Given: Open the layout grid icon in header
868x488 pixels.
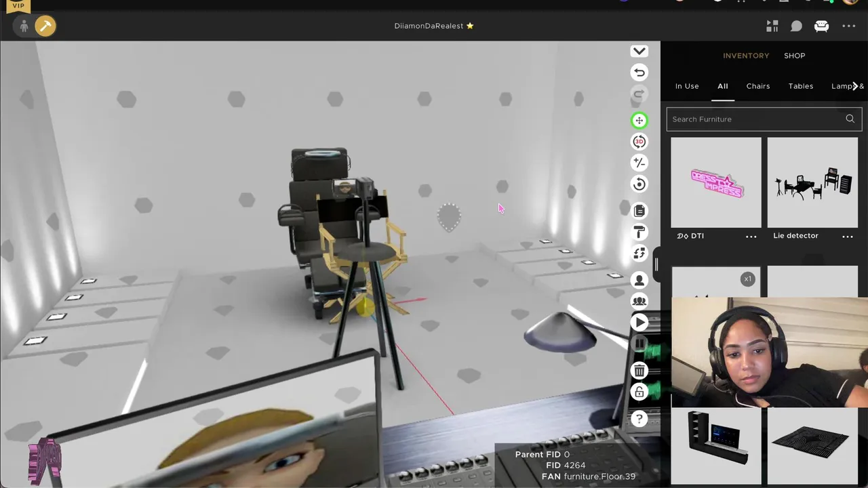Looking at the screenshot, I should pos(772,26).
